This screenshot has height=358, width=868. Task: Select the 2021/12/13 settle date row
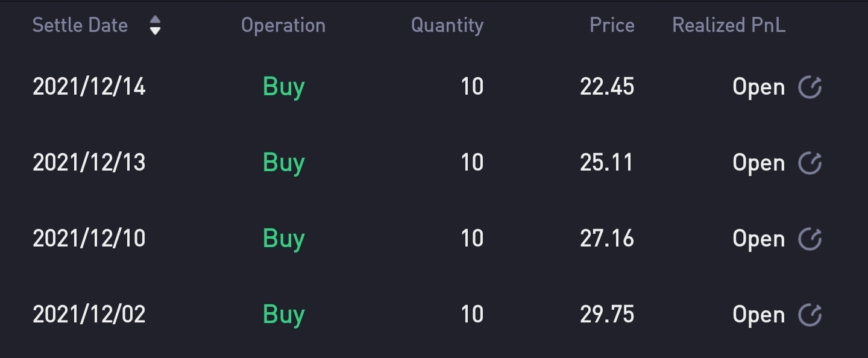[x=434, y=163]
